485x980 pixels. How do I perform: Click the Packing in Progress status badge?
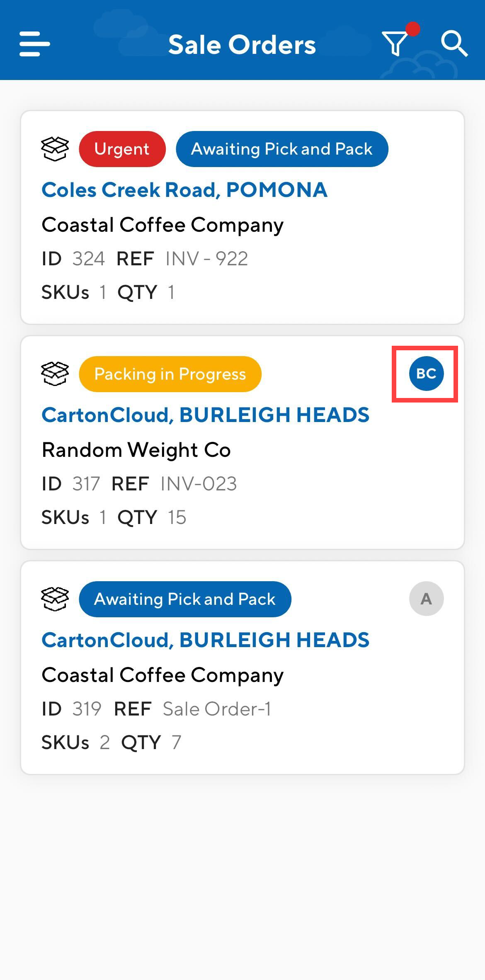170,374
